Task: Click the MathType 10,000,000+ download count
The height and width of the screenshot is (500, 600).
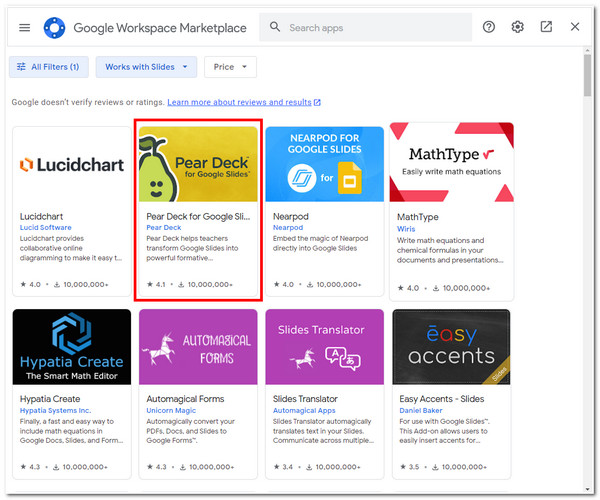Action: coord(461,288)
